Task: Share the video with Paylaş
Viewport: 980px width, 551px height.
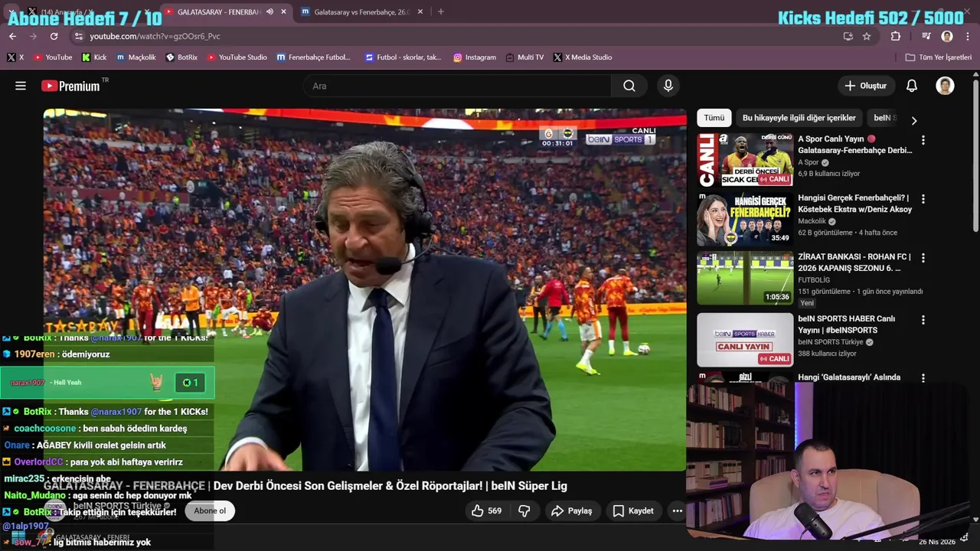Action: click(x=572, y=510)
